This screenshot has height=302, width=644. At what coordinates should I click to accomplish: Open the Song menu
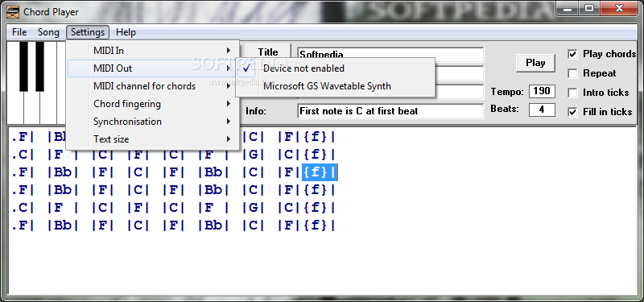click(48, 32)
